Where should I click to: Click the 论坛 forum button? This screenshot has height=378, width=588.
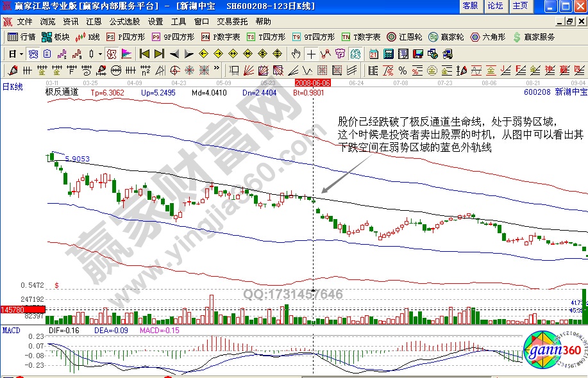pyautogui.click(x=494, y=6)
